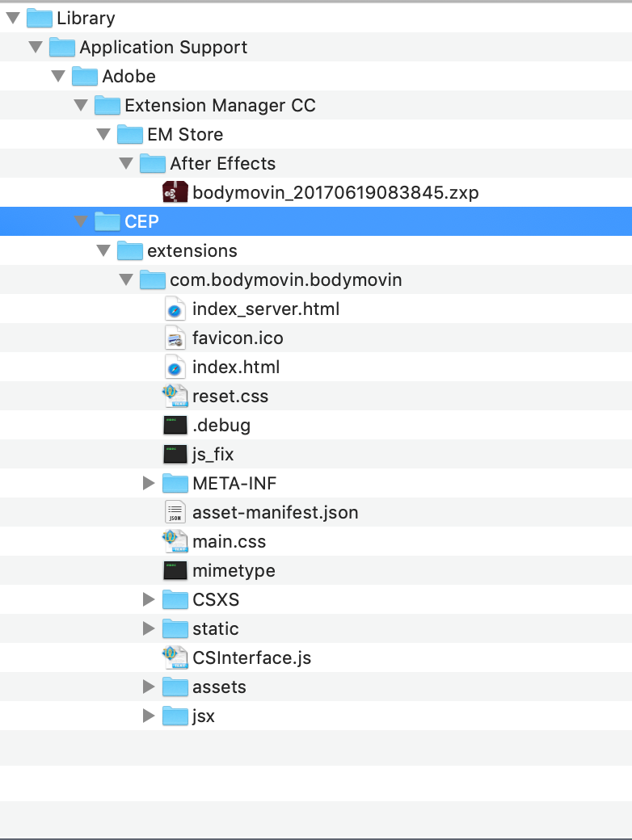Click the Application Support folder icon
The image size is (632, 840).
tap(61, 47)
